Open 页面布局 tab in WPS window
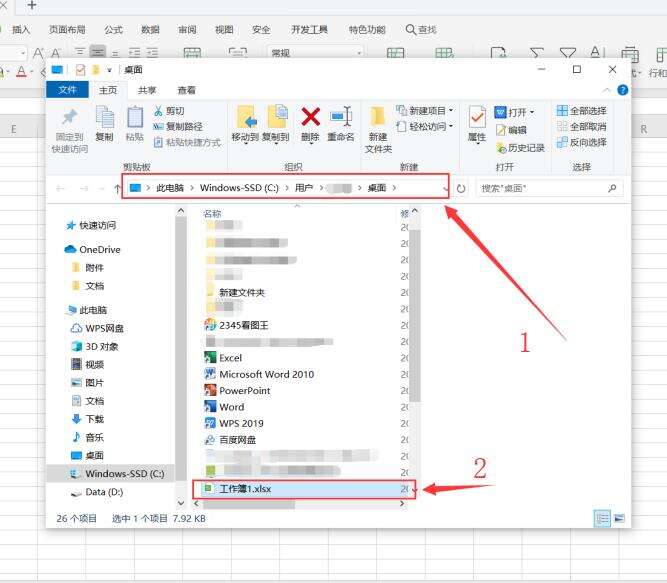The height and width of the screenshot is (583, 667). click(67, 29)
